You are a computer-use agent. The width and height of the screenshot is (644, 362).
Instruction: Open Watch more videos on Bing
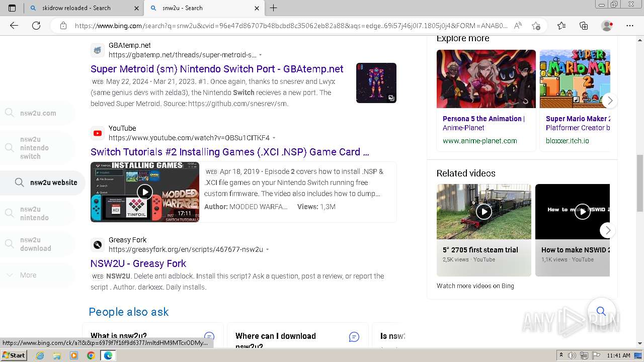475,286
